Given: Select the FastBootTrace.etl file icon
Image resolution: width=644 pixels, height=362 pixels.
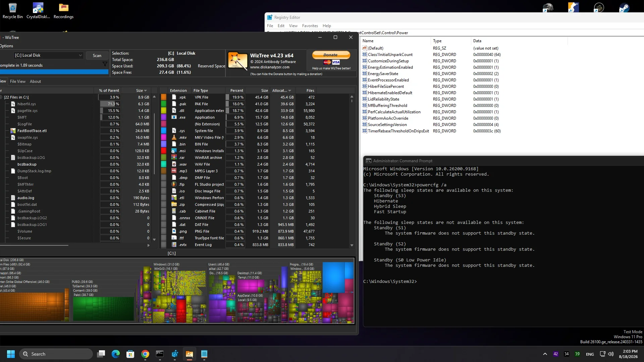Looking at the screenshot, I should click(13, 131).
